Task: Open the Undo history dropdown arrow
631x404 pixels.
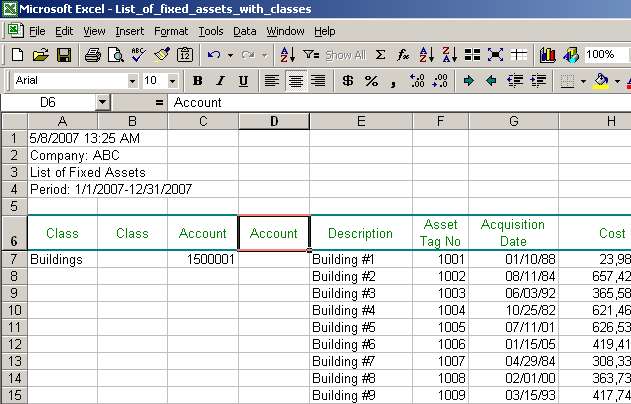Action: point(230,55)
